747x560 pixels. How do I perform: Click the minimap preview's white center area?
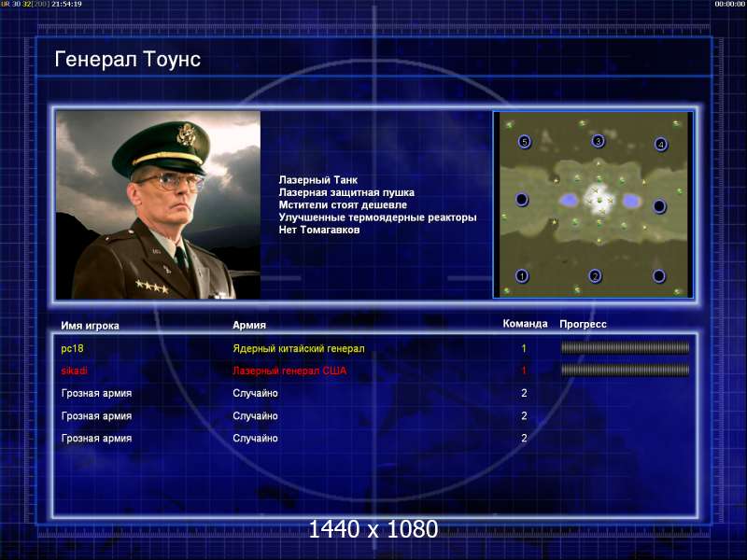[599, 200]
